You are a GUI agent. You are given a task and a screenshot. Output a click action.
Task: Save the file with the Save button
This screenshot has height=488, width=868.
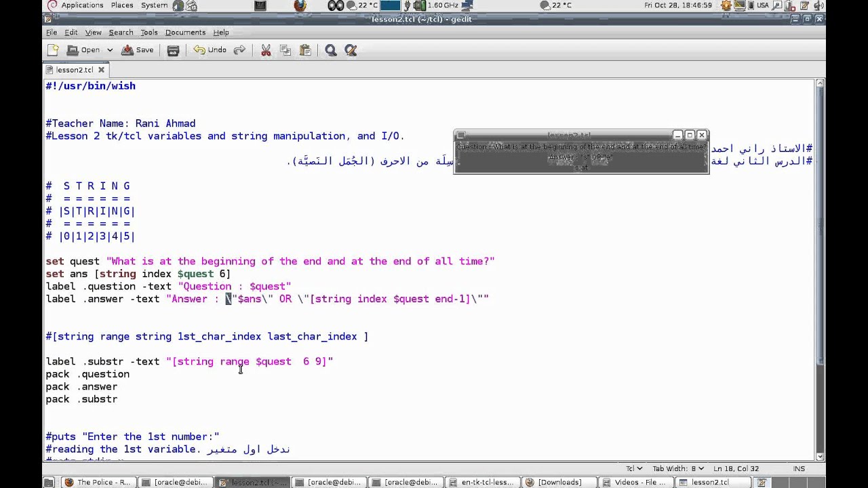click(138, 50)
